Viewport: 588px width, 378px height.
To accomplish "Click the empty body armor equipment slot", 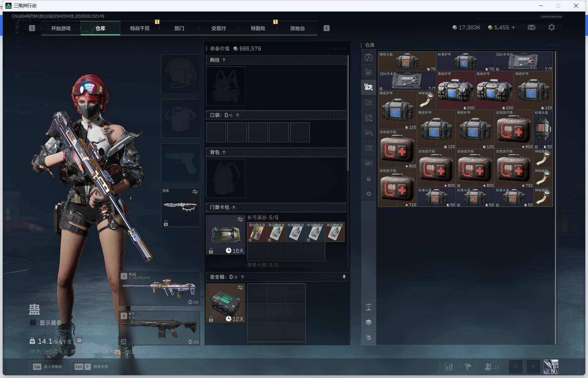I will pos(180,118).
